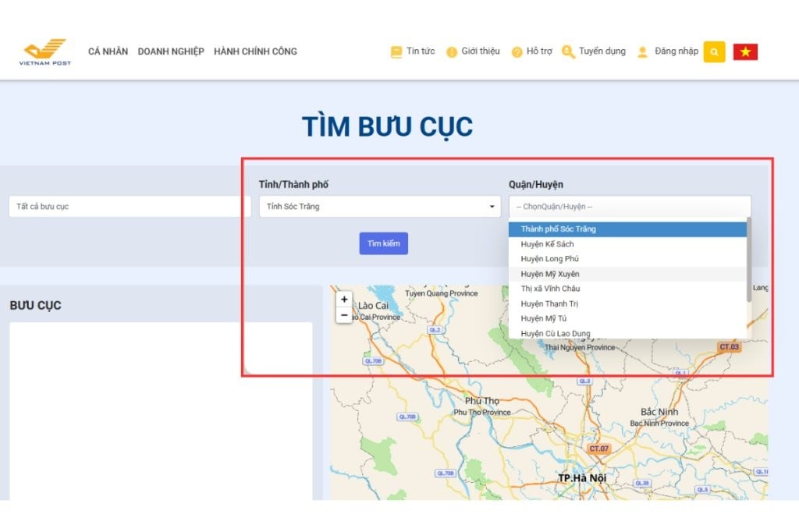This screenshot has width=799, height=532.
Task: Select the Vietnam flag language icon
Action: pos(745,51)
